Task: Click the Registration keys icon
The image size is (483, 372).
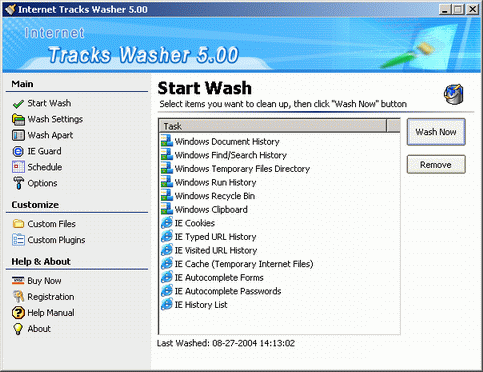Action: [x=18, y=296]
